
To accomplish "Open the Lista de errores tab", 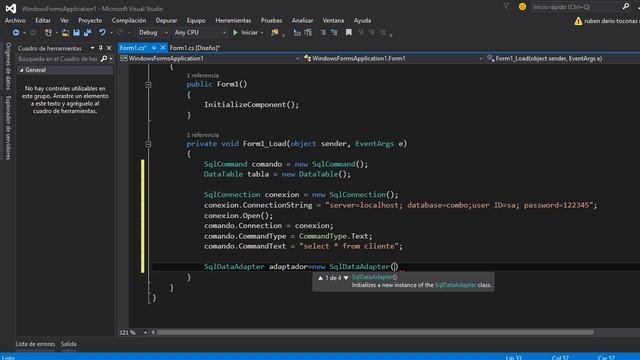I will (x=35, y=344).
